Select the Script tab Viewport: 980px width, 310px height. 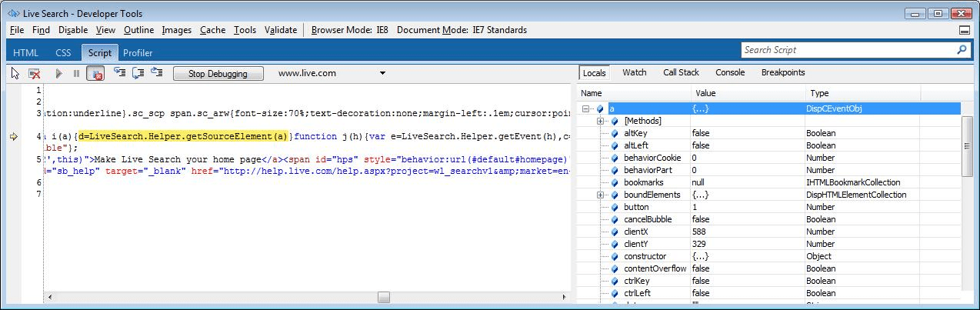coord(99,53)
